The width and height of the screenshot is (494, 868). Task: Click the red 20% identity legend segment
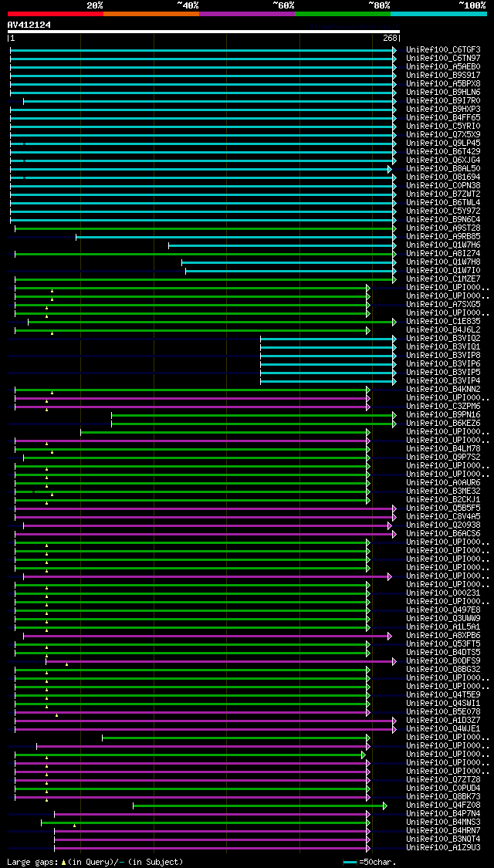click(56, 13)
